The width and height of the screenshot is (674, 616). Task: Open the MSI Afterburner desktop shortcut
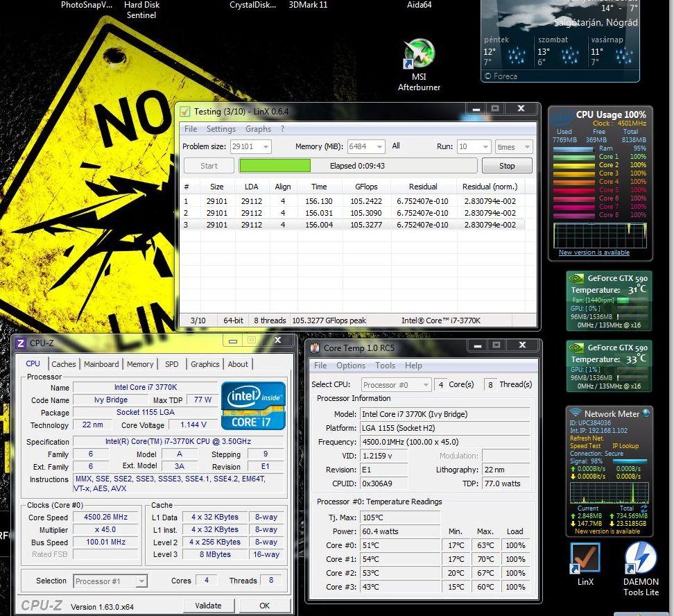[x=419, y=65]
